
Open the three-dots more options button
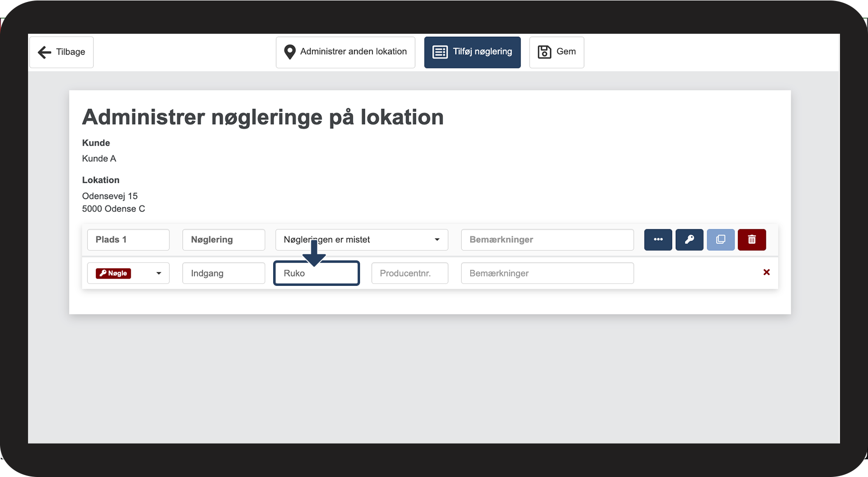point(658,240)
